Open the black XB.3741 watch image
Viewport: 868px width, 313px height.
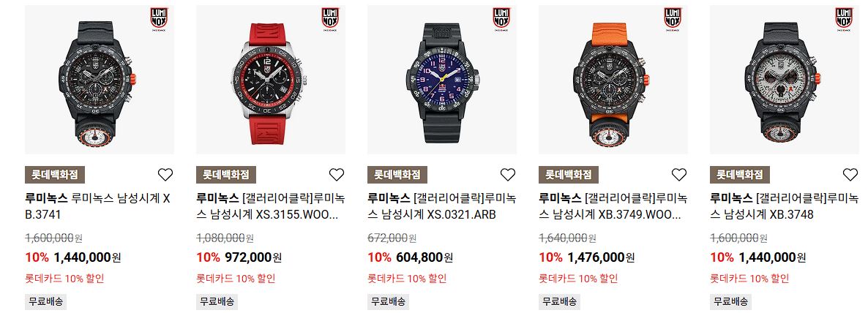[100, 80]
